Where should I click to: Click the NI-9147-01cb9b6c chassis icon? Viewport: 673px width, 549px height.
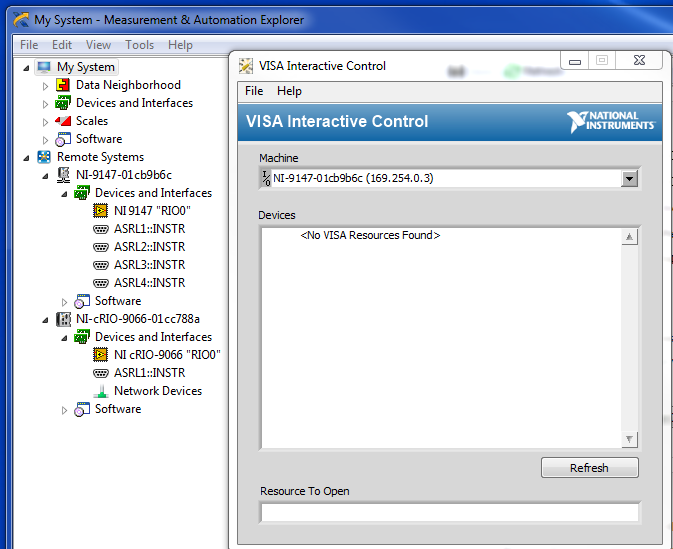coord(63,175)
